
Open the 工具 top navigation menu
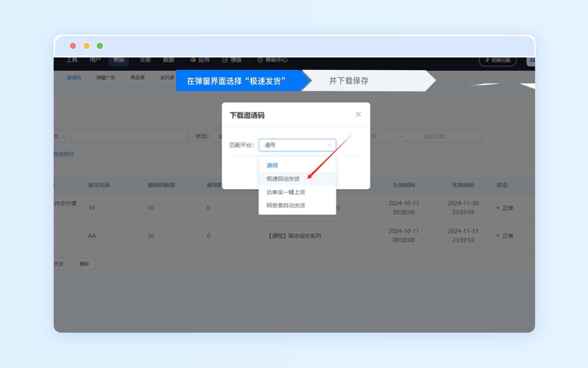pyautogui.click(x=72, y=60)
